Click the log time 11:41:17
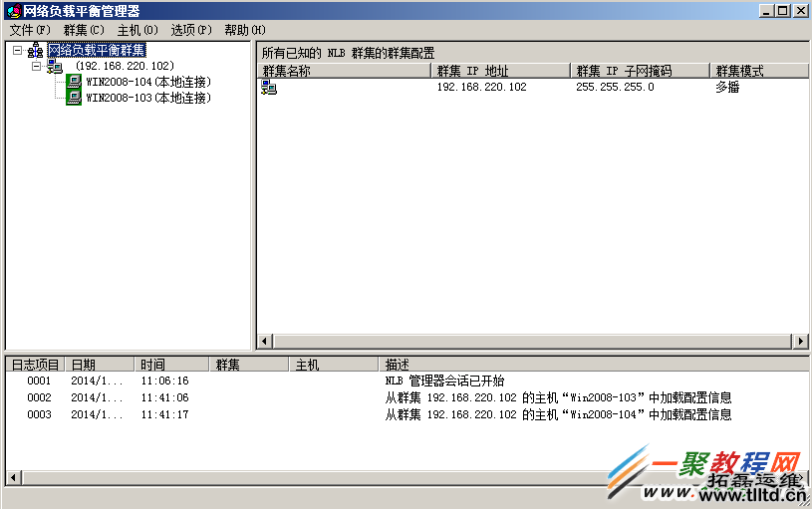This screenshot has height=509, width=812. (x=164, y=414)
